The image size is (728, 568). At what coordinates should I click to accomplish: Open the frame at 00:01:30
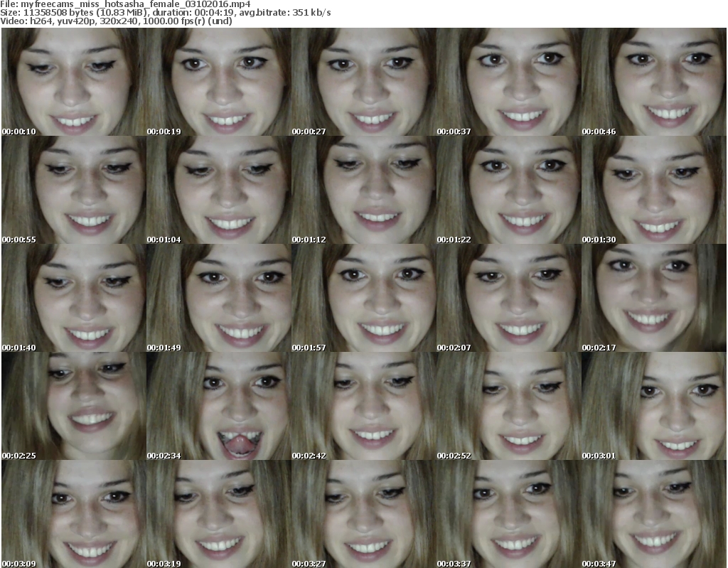click(x=653, y=190)
